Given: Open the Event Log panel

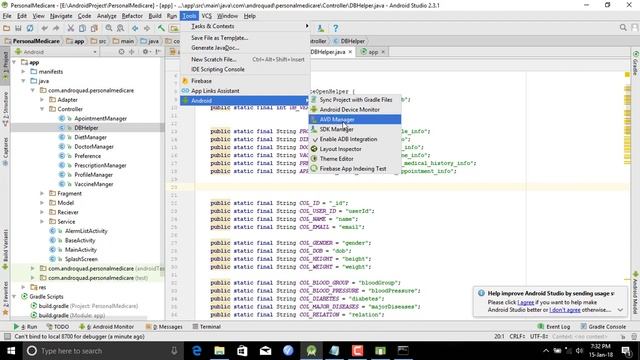Looking at the screenshot, I should click(x=554, y=327).
